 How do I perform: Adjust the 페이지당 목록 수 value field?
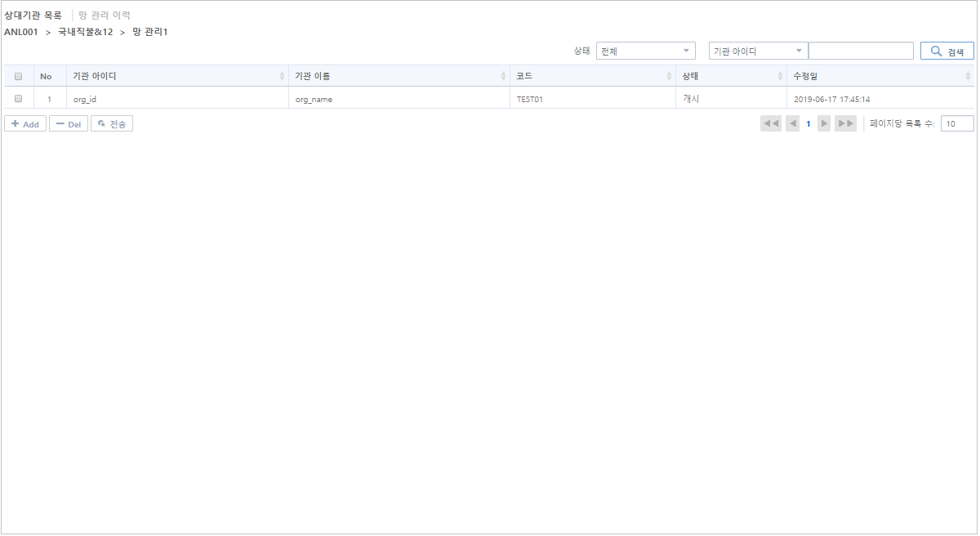pyautogui.click(x=956, y=123)
